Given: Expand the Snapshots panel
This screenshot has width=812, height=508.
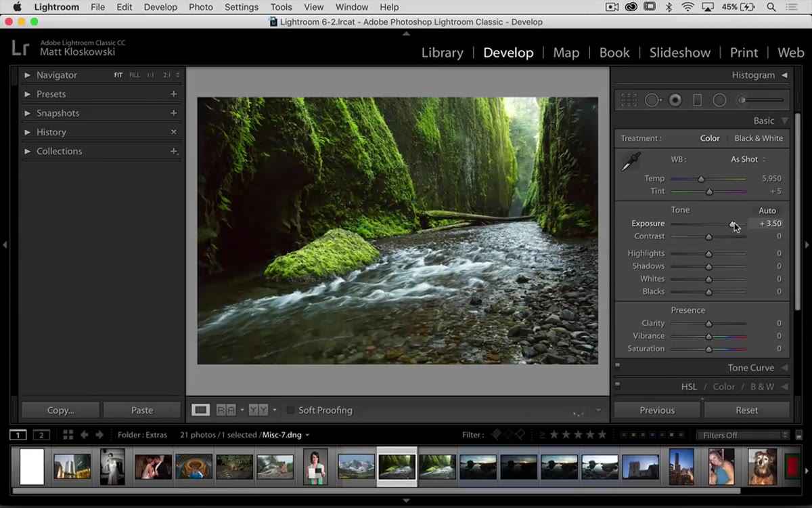Looking at the screenshot, I should pos(27,113).
